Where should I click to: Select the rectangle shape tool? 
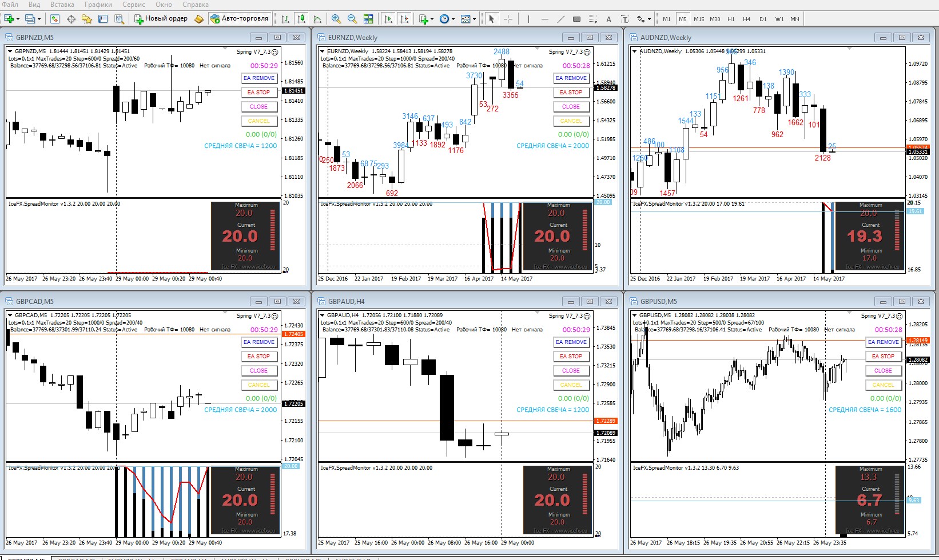576,19
